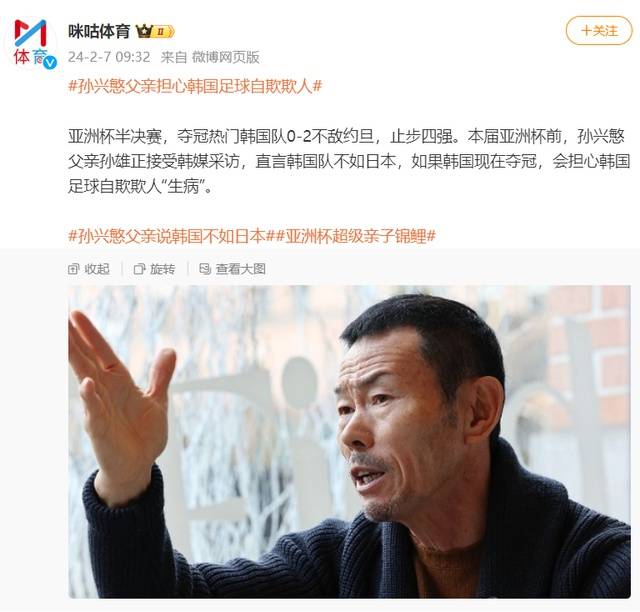The image size is (640, 612).
Task: Click the 来自 source label text
Action: coord(174,57)
